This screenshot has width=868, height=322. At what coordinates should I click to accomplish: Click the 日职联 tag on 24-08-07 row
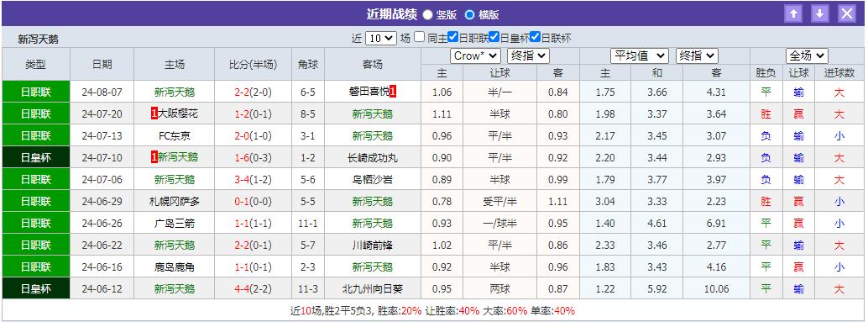pos(36,92)
